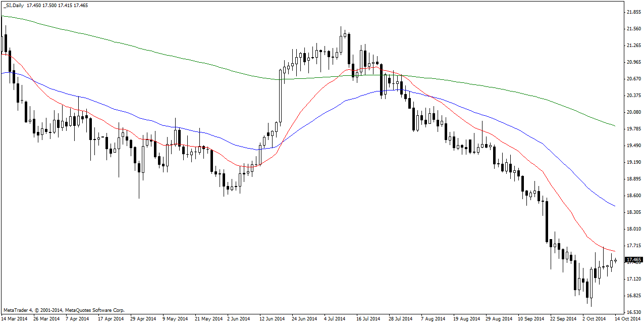This screenshot has width=644, height=323.
Task: Click the last candle on the chart
Action: pos(615,260)
